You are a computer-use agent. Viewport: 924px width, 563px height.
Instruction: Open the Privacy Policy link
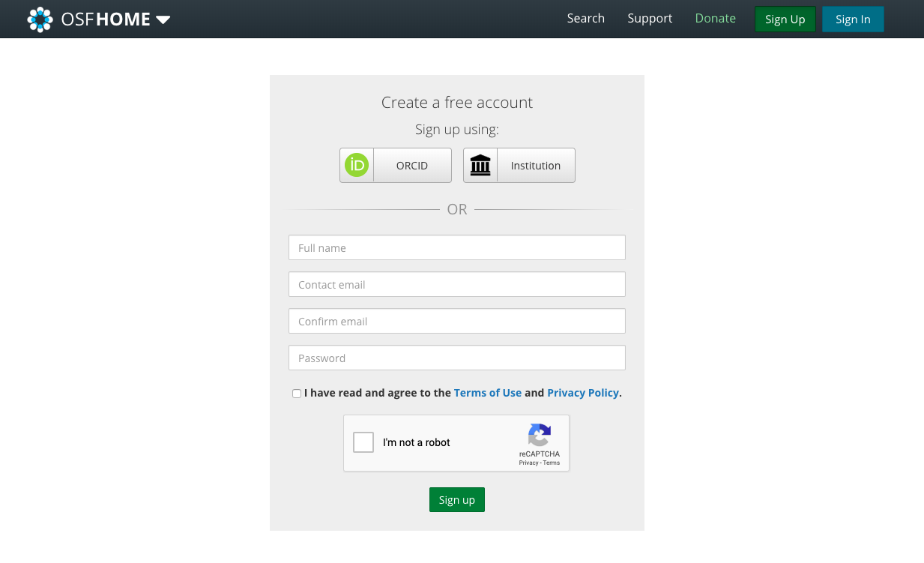pyautogui.click(x=583, y=393)
